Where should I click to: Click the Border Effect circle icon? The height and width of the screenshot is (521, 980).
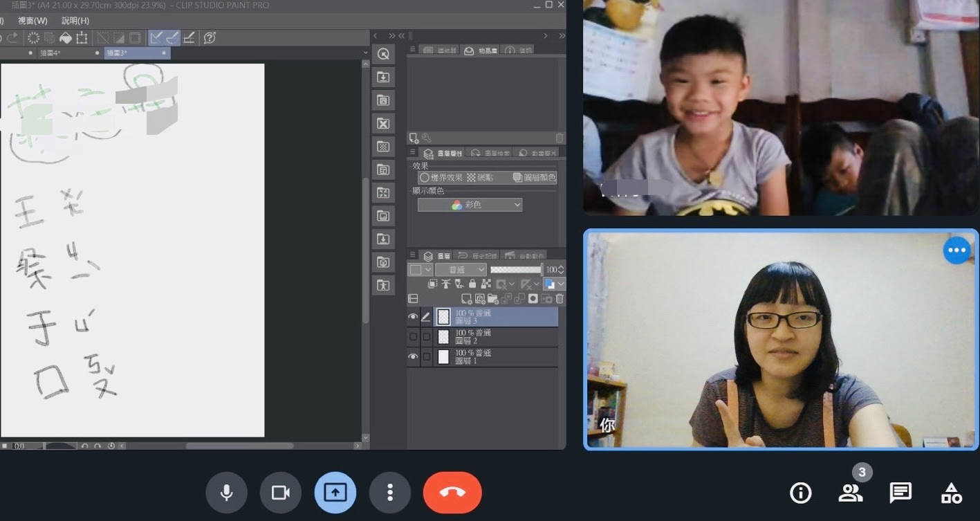425,178
